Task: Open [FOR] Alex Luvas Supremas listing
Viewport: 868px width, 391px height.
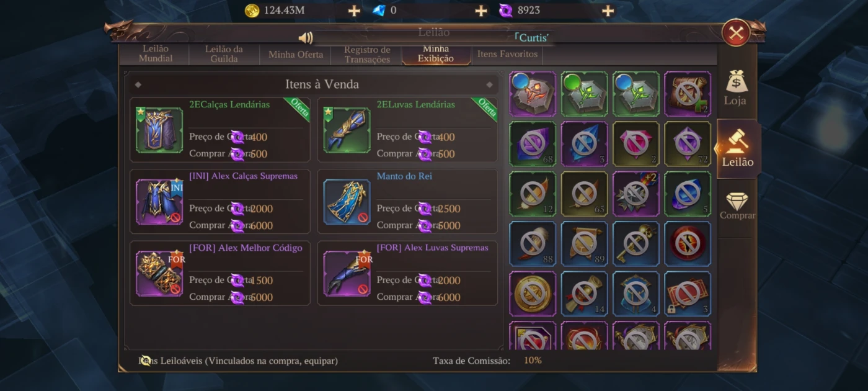Action: pyautogui.click(x=407, y=273)
